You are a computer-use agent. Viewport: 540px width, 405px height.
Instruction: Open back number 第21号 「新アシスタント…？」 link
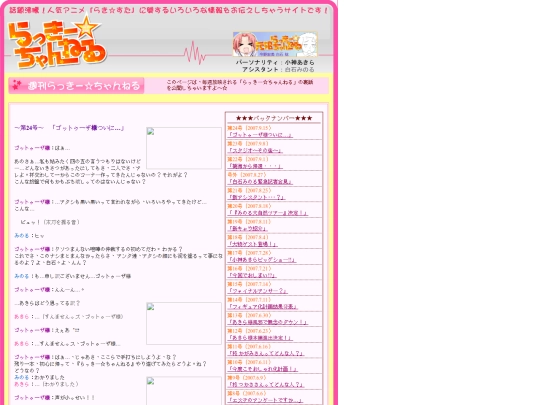coord(256,197)
